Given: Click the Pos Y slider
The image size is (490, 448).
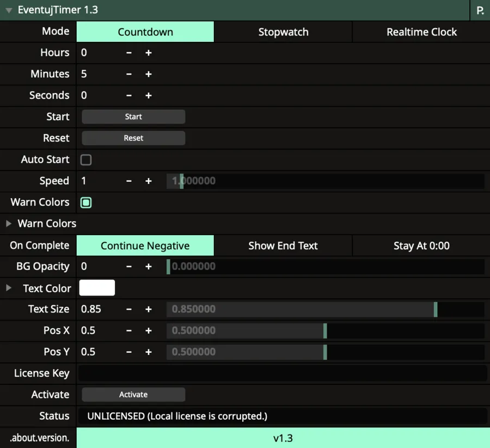Looking at the screenshot, I should (x=326, y=352).
